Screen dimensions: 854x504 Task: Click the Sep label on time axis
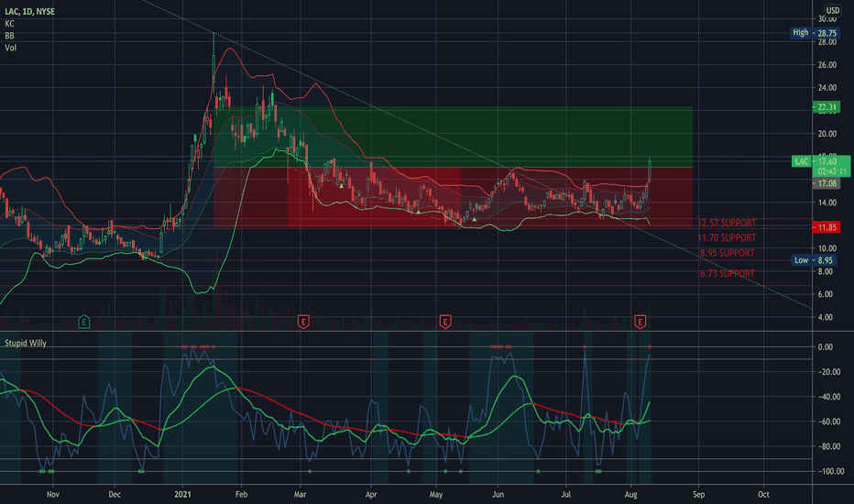(x=699, y=494)
